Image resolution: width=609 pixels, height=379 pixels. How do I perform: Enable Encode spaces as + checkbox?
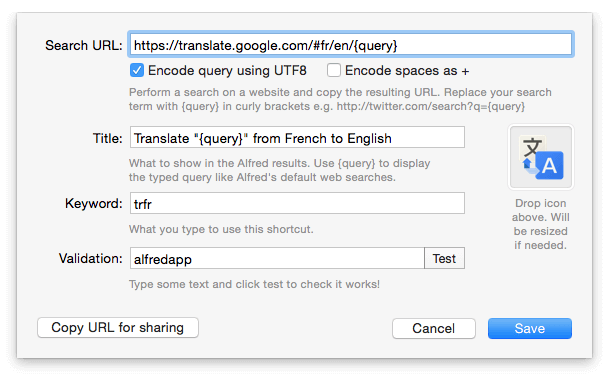334,71
